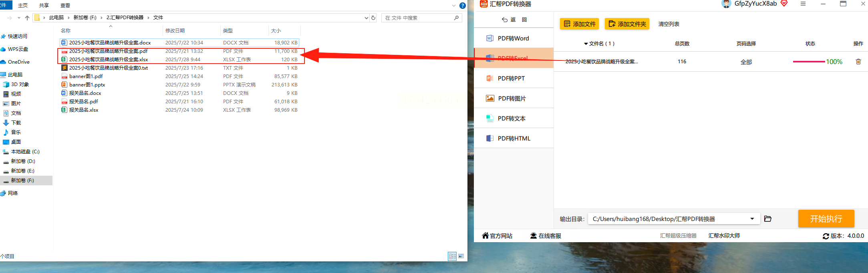Switch to large icons view toggle
This screenshot has width=868, height=273.
point(461,256)
